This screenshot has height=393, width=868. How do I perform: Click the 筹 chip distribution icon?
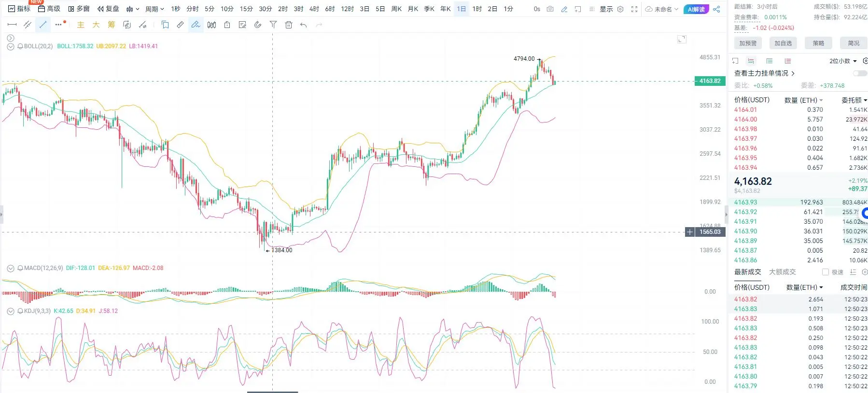112,25
